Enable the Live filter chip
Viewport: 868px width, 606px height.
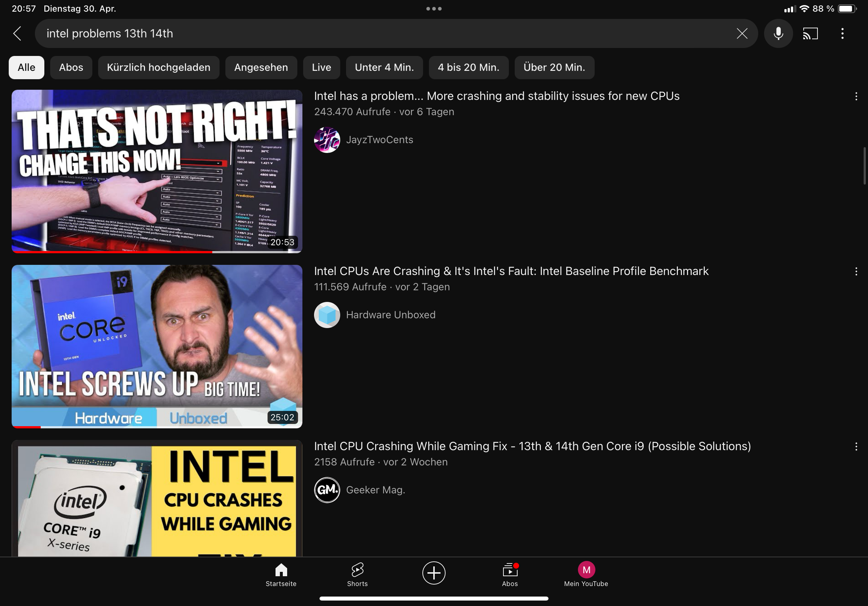(321, 68)
